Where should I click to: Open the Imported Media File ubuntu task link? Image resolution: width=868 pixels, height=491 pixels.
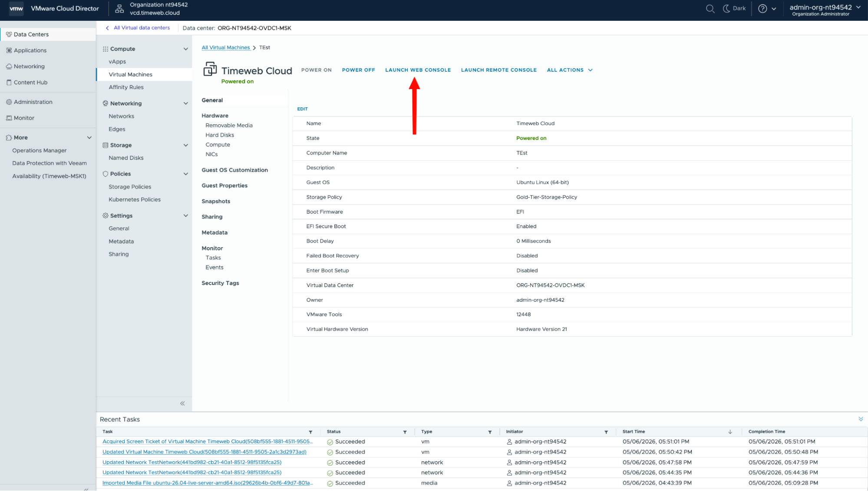pos(208,483)
